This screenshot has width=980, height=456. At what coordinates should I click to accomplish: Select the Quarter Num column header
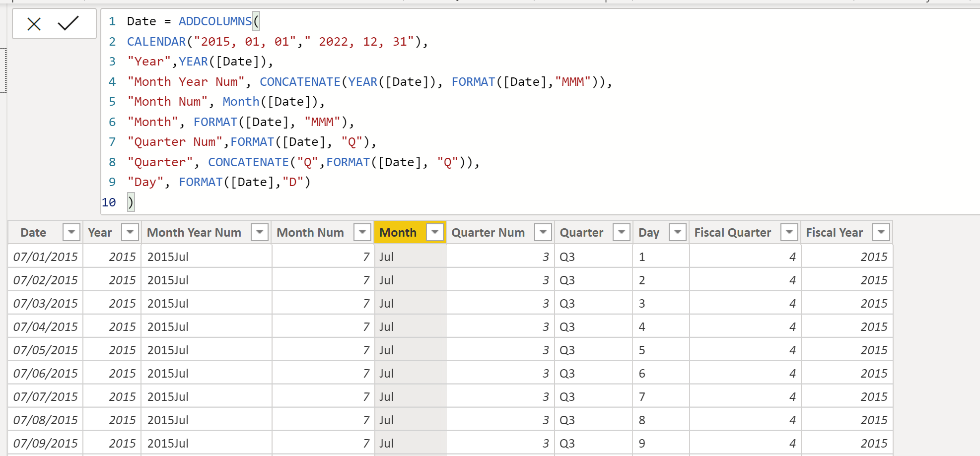(488, 233)
